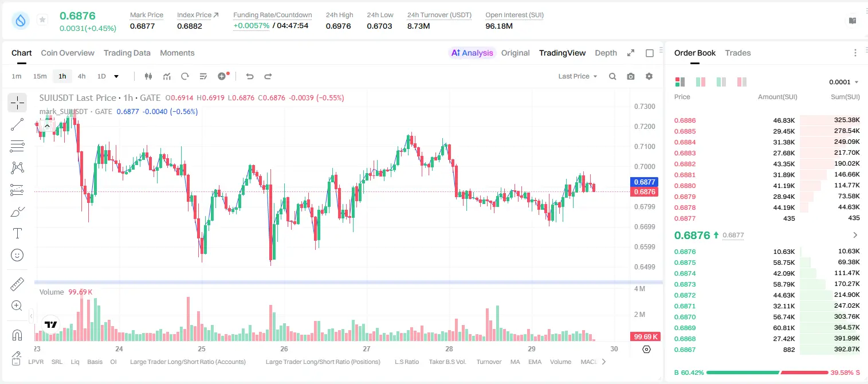Image resolution: width=868 pixels, height=384 pixels.
Task: Select the ruler measure tool
Action: pyautogui.click(x=17, y=284)
